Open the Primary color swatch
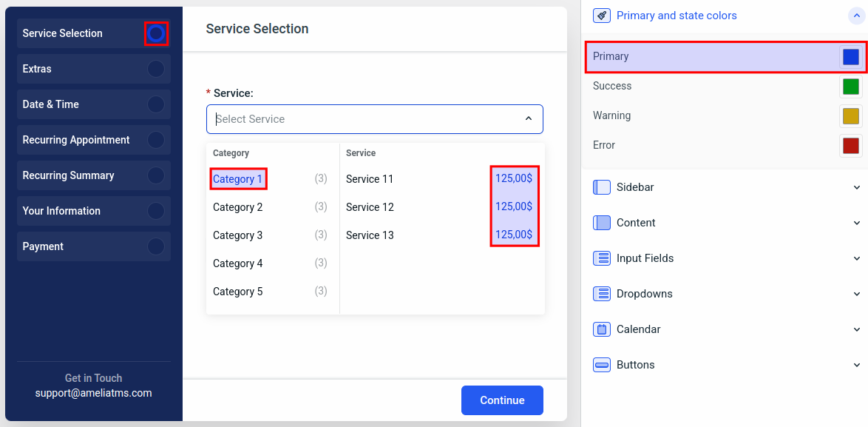The width and height of the screenshot is (868, 427). click(x=851, y=57)
